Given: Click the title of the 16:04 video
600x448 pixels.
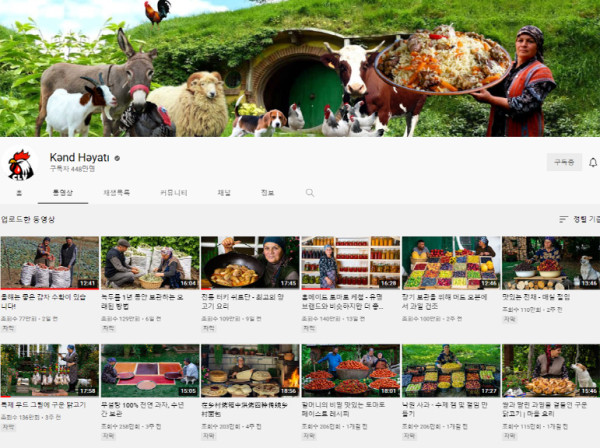Looking at the screenshot, I should click(142, 301).
